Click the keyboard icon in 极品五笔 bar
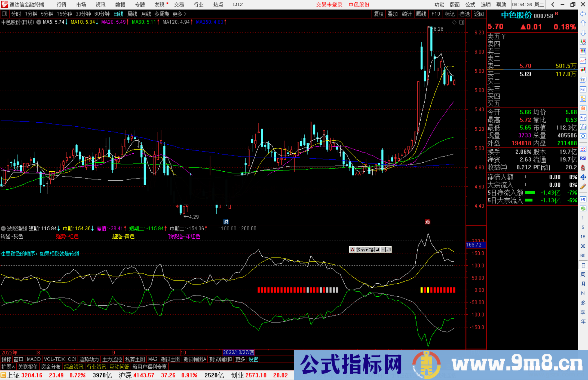 click(x=388, y=250)
